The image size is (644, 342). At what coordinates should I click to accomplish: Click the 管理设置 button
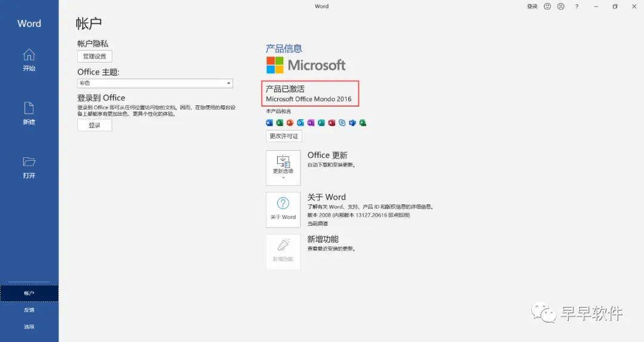coord(94,56)
